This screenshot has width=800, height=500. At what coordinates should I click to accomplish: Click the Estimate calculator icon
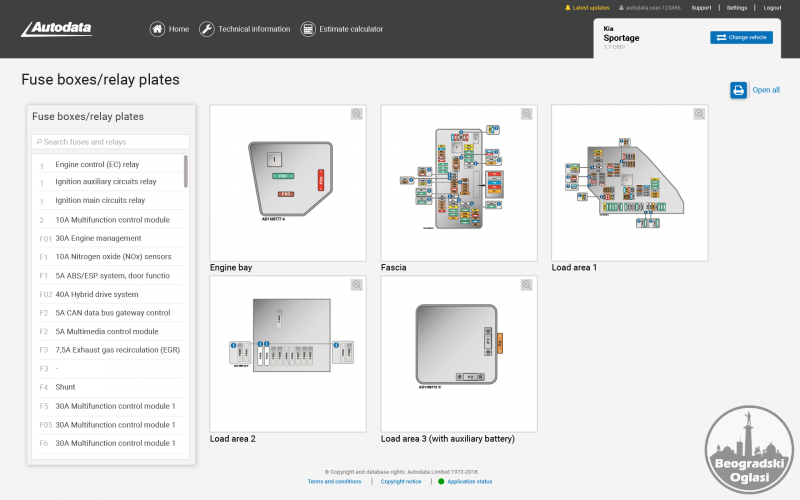[308, 29]
